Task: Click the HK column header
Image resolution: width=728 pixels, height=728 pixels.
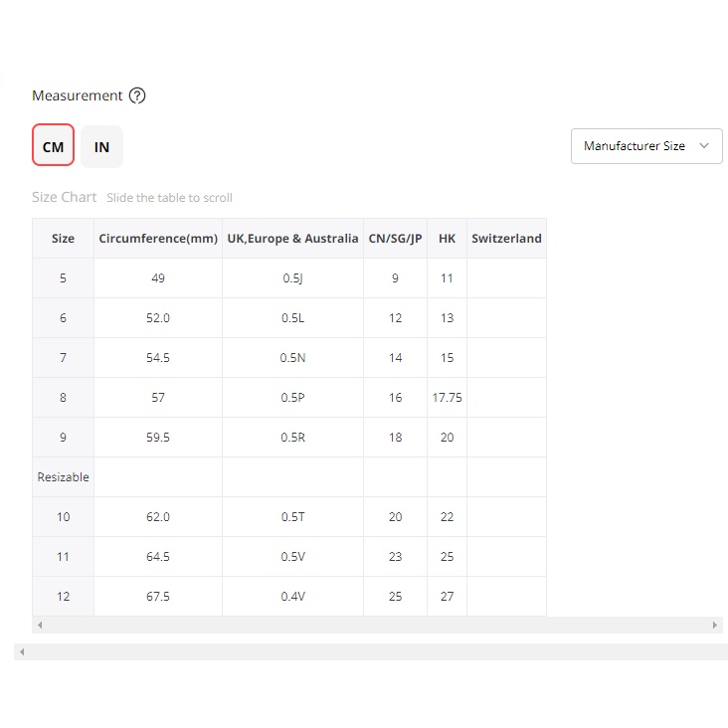Action: pyautogui.click(x=447, y=239)
